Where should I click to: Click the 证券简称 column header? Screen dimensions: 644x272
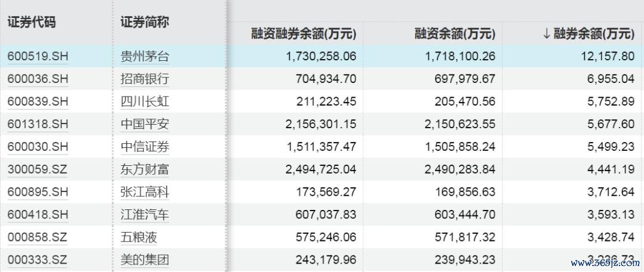(x=144, y=22)
